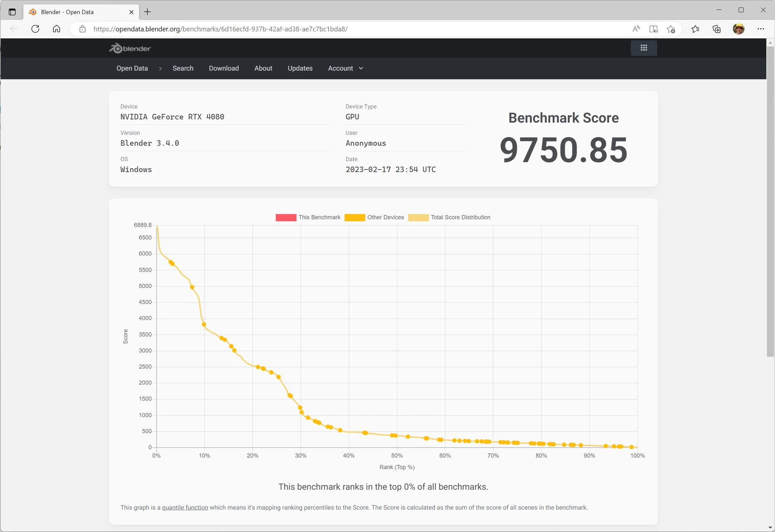Viewport: 775px width, 532px height.
Task: Click the GPU device type value
Action: click(352, 117)
